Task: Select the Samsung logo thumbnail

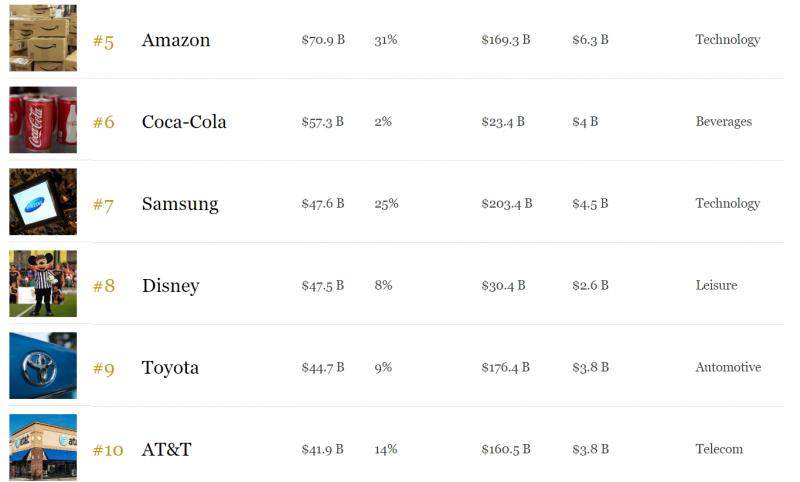Action: point(43,202)
